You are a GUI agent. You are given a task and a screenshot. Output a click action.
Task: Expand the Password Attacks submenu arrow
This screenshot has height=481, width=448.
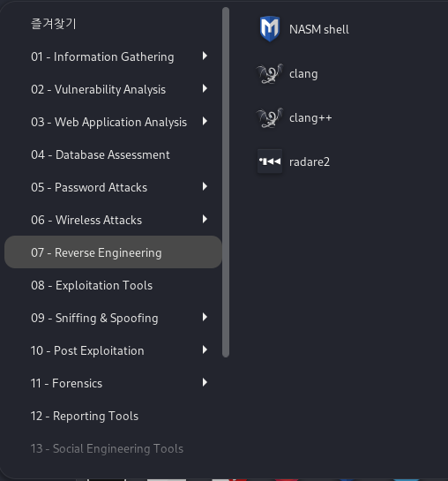coord(205,186)
